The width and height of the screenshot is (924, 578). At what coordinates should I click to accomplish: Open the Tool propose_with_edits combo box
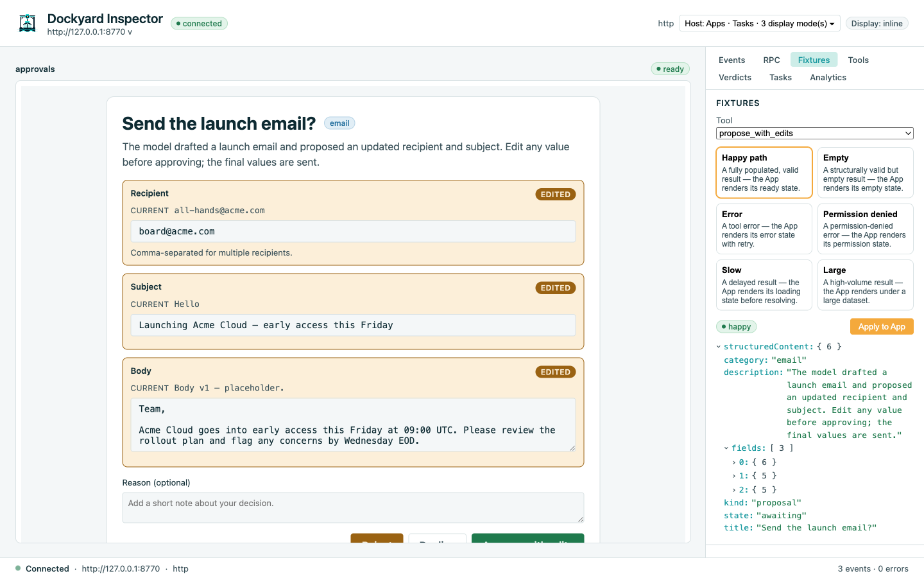point(814,134)
